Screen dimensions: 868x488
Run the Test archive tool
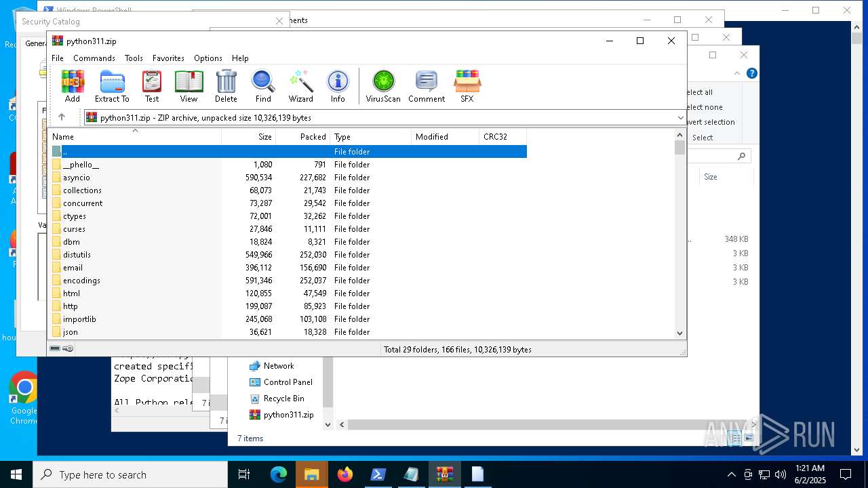pos(152,86)
